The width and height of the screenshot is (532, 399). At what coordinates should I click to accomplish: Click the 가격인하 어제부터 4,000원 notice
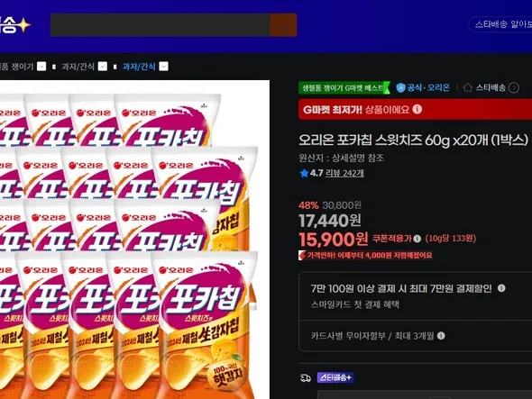tap(370, 255)
